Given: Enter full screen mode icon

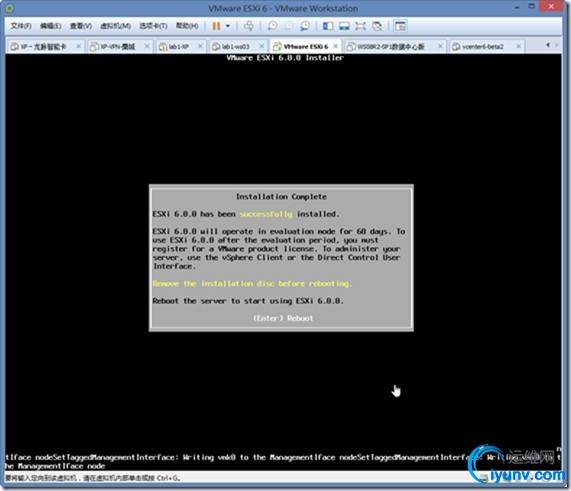Looking at the screenshot, I should click(x=360, y=26).
